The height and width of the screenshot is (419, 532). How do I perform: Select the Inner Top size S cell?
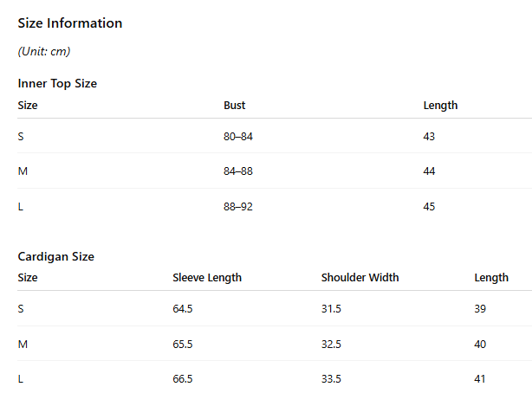tap(21, 136)
